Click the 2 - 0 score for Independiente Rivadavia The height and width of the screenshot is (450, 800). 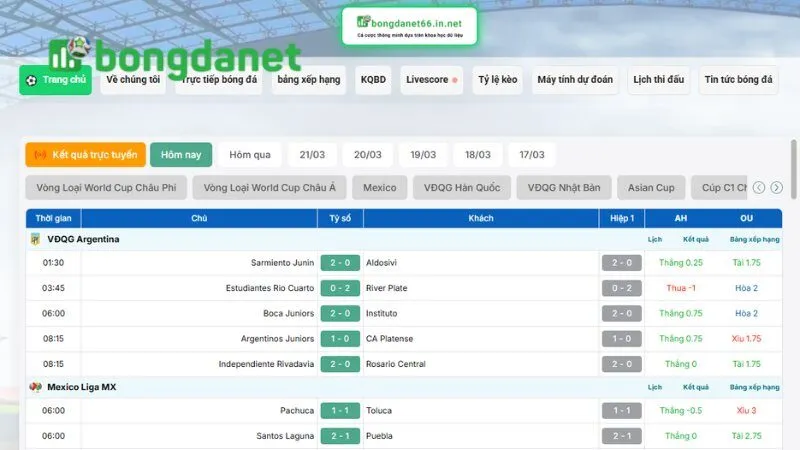coord(340,364)
